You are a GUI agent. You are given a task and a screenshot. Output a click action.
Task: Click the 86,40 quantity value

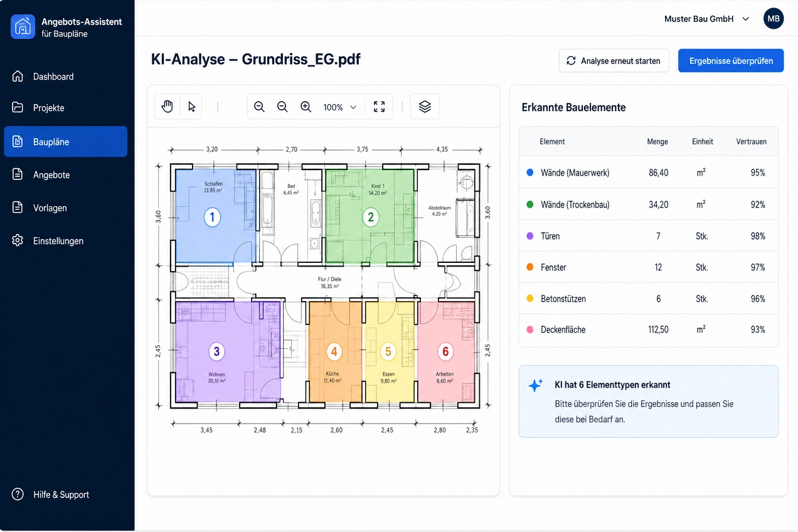(659, 173)
